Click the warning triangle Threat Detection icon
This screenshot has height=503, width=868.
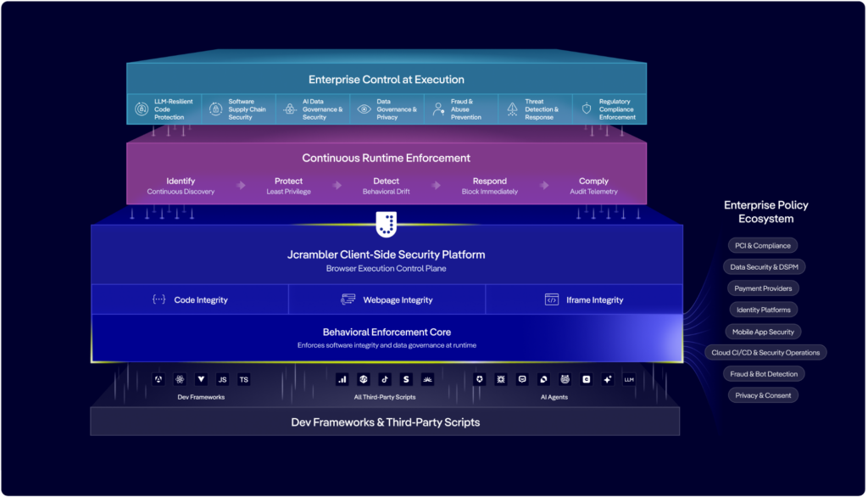[x=513, y=109]
